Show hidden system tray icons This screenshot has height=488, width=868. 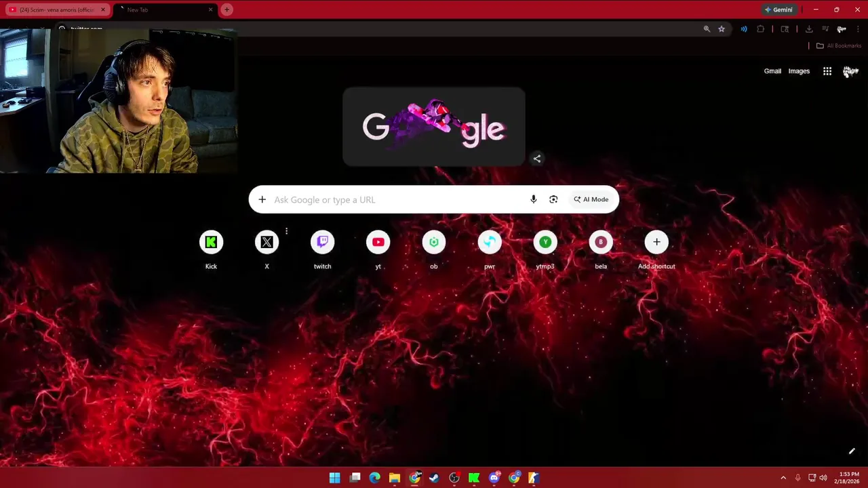pyautogui.click(x=783, y=478)
